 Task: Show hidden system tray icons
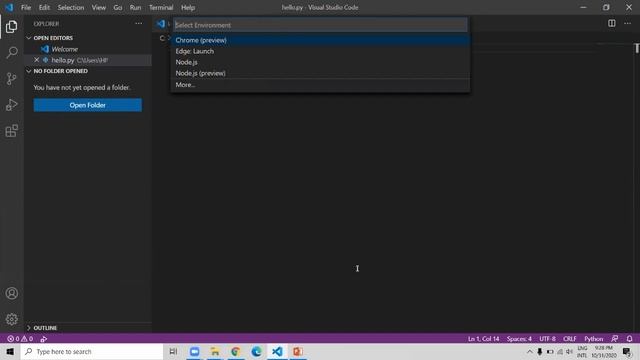[x=529, y=351]
